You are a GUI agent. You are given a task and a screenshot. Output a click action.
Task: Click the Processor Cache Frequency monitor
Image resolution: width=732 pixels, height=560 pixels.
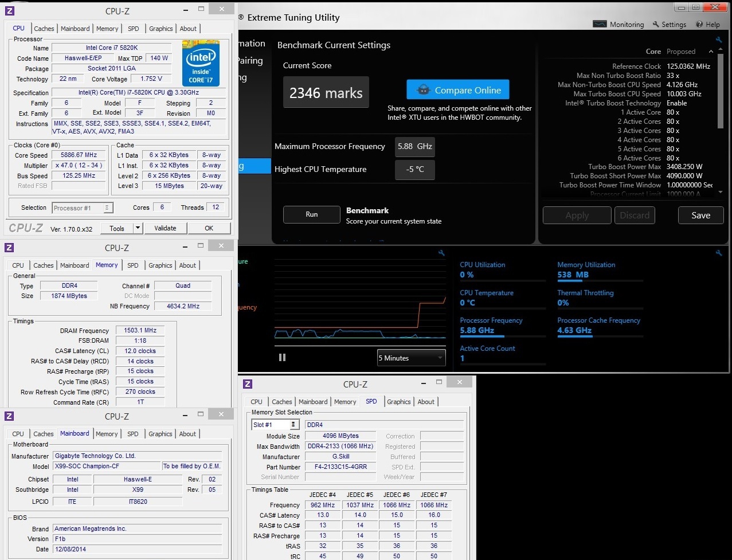(x=600, y=327)
